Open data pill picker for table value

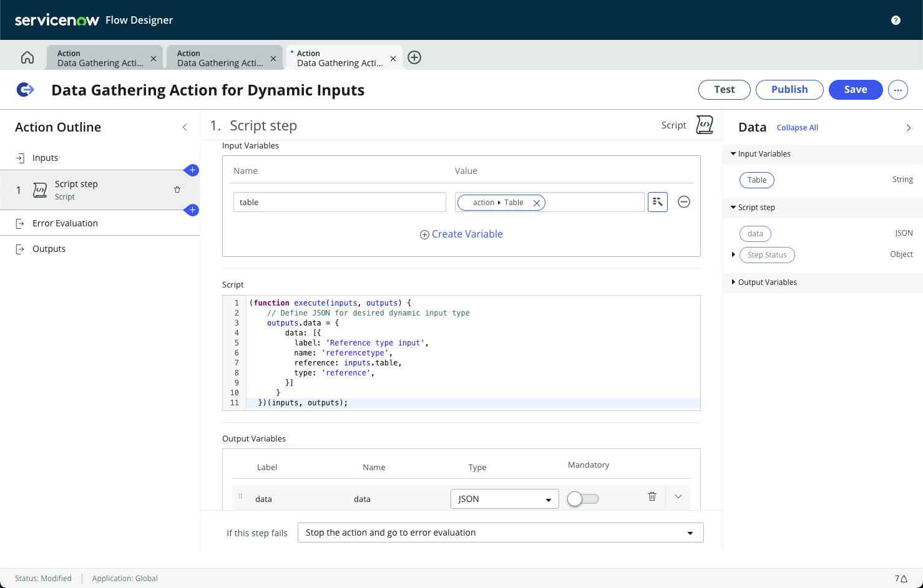pos(658,202)
